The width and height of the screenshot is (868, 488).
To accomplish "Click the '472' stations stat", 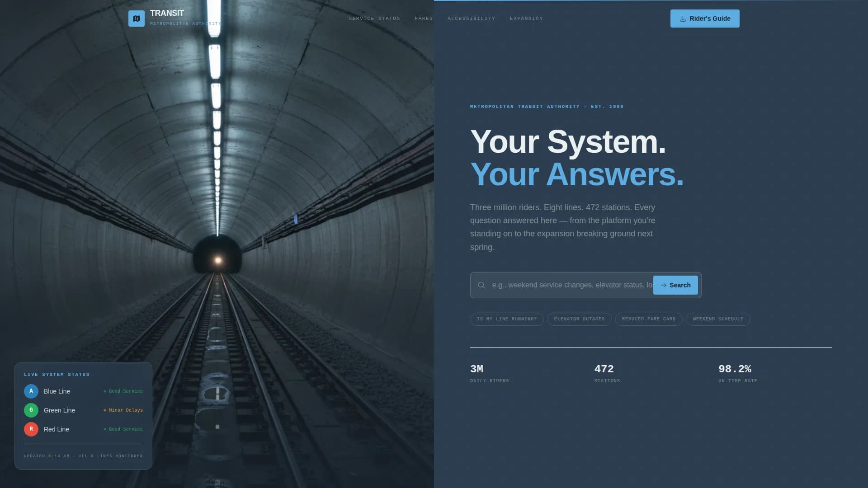I will [604, 369].
